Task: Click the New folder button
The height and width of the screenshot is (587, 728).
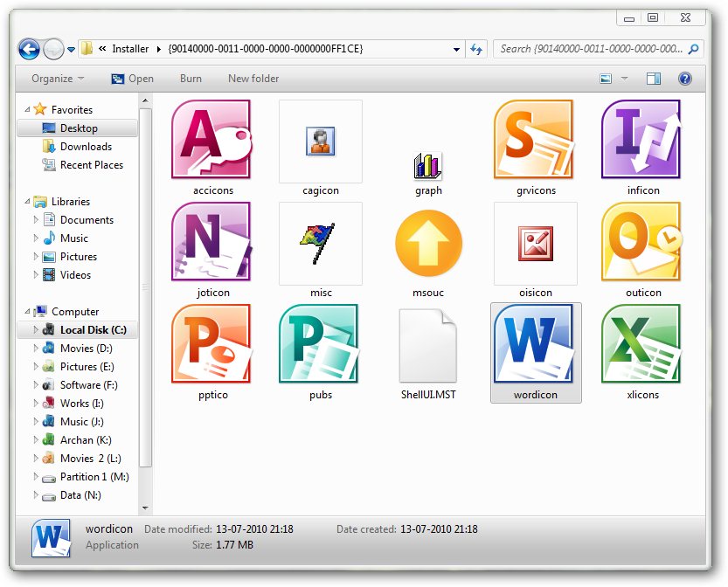Action: 252,79
